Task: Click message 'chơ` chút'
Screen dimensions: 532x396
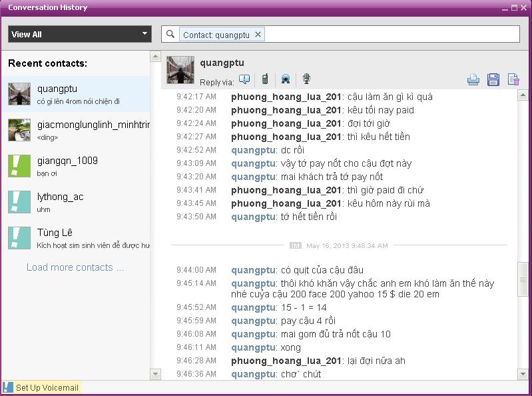Action: tap(301, 374)
